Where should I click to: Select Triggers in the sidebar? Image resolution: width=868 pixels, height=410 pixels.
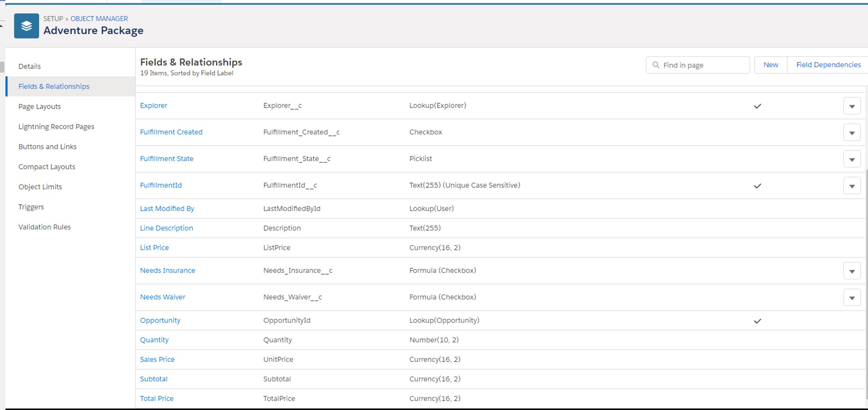(x=31, y=207)
